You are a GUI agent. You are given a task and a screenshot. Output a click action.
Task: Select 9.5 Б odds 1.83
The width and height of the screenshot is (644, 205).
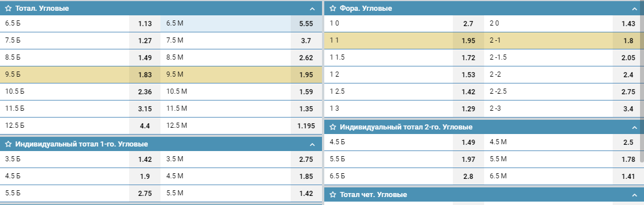[146, 74]
